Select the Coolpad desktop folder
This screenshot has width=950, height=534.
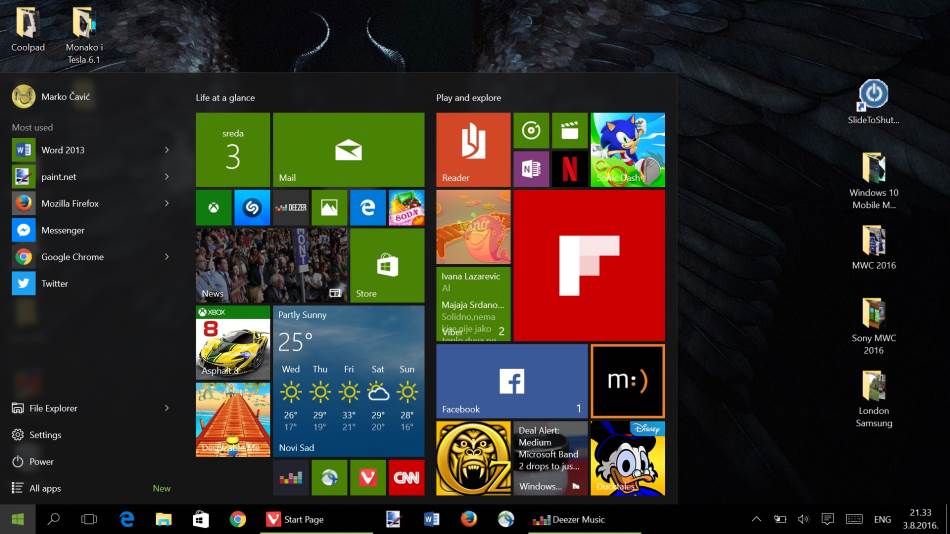(x=27, y=29)
